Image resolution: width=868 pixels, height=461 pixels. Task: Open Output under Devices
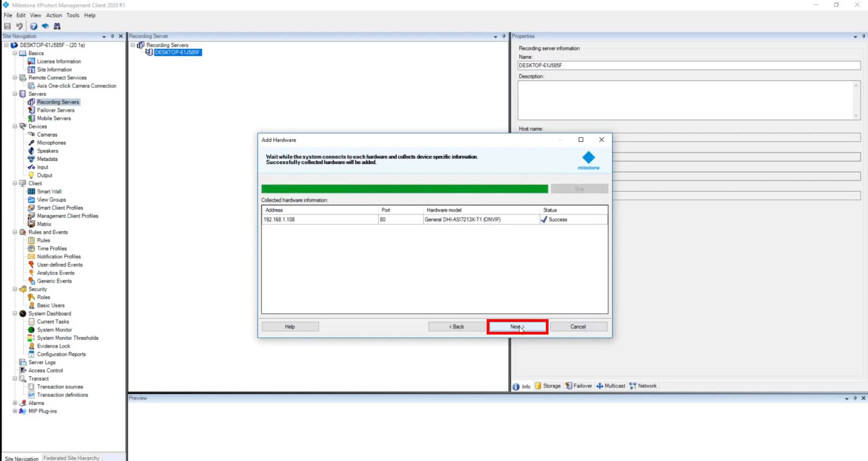coord(44,175)
